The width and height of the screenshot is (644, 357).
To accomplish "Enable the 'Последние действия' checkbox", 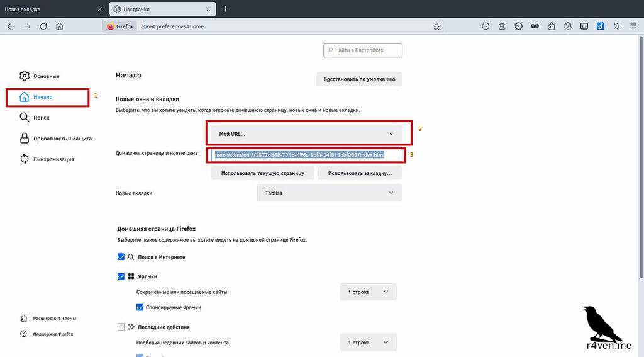I will 121,327.
